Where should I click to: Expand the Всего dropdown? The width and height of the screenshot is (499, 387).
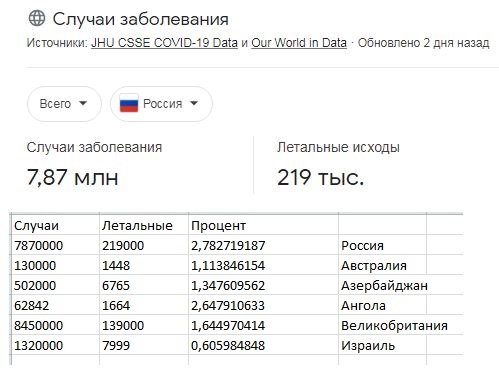tap(64, 104)
